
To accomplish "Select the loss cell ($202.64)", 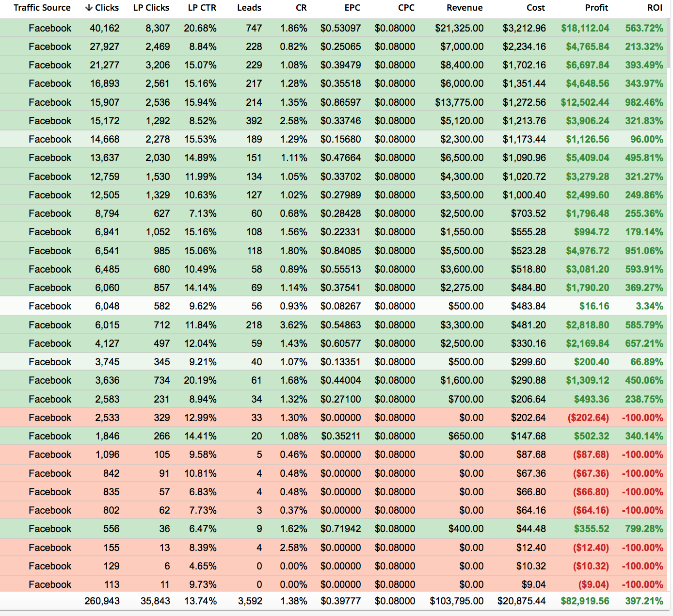I will 588,418.
